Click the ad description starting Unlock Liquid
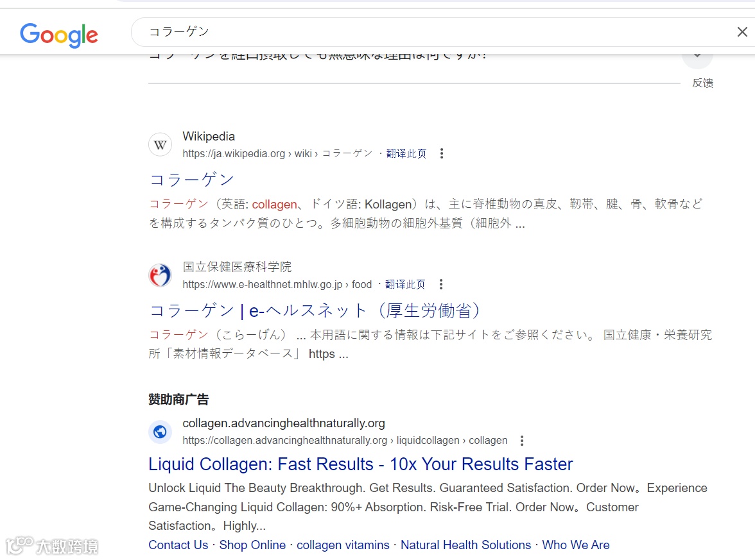The height and width of the screenshot is (560, 755). [x=428, y=507]
